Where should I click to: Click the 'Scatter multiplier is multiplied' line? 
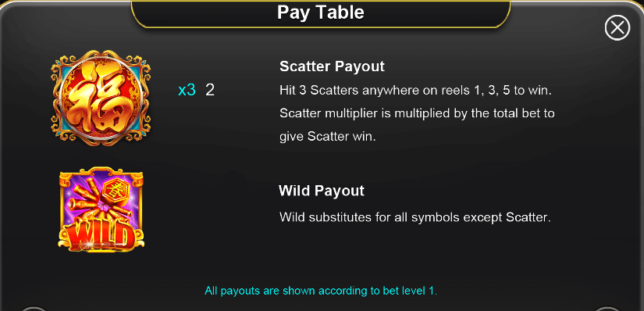pyautogui.click(x=418, y=113)
